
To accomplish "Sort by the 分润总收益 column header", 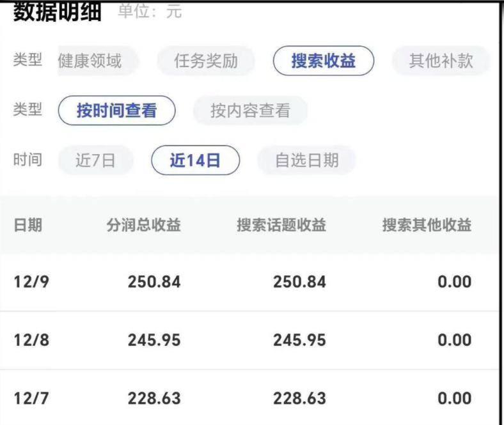I will [143, 225].
